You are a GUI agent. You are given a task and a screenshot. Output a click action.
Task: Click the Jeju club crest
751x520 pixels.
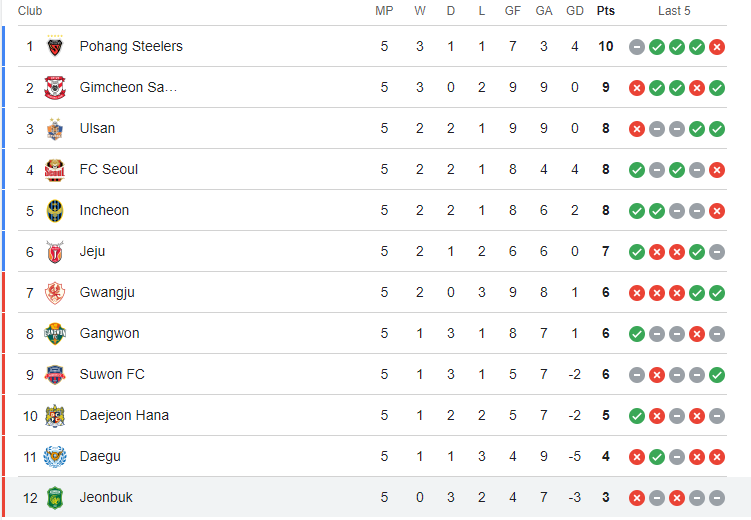click(55, 252)
